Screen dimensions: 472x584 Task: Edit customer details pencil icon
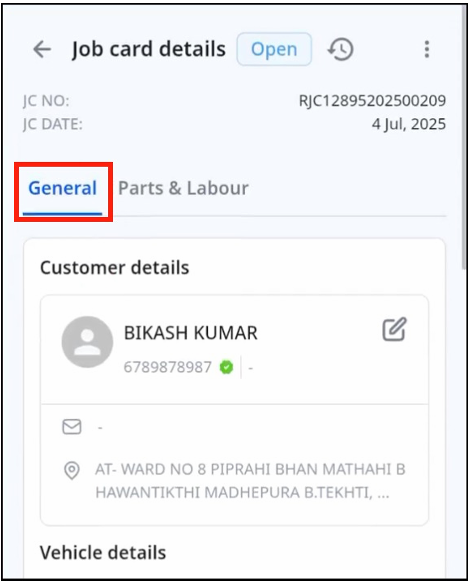(x=395, y=329)
